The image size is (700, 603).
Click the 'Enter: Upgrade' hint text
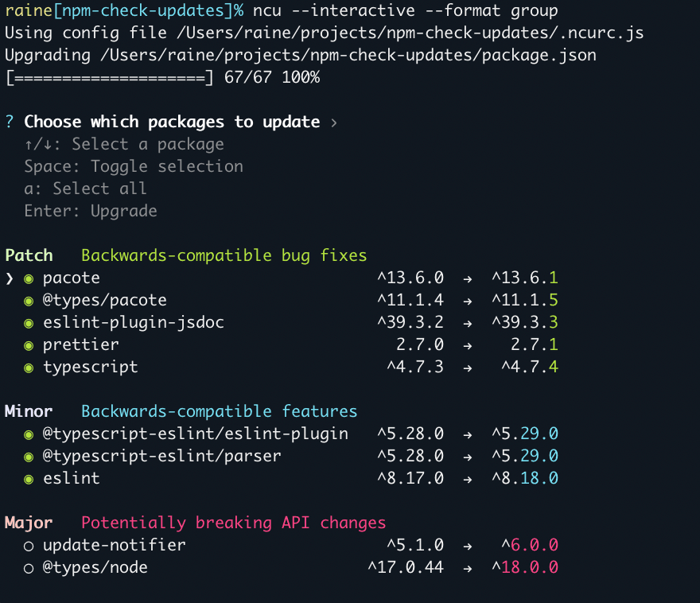pos(91,211)
